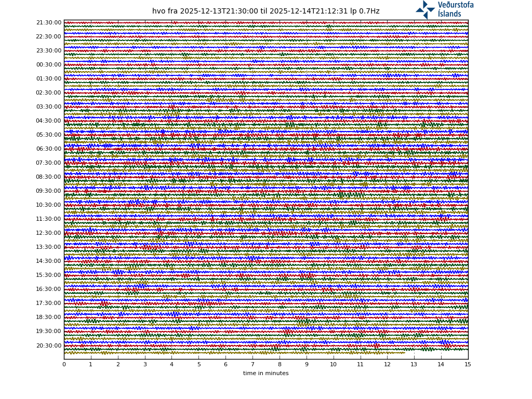The image size is (532, 399).
Task: Select the 06:30:00 time label
Action: (x=49, y=149)
